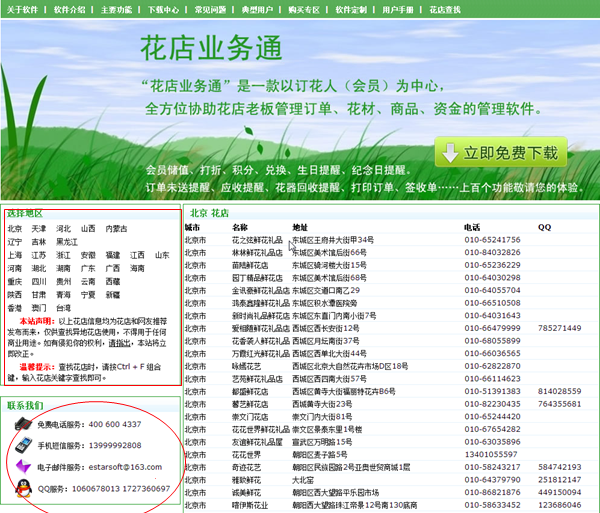Select 花店查找 in the navigation bar

(445, 10)
